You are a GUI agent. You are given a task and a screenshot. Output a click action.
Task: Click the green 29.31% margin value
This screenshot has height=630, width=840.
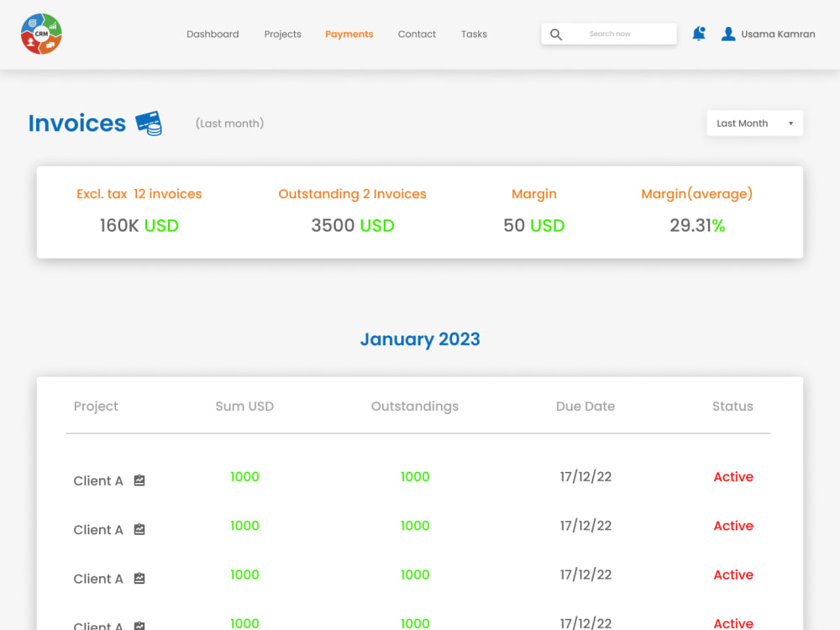697,225
